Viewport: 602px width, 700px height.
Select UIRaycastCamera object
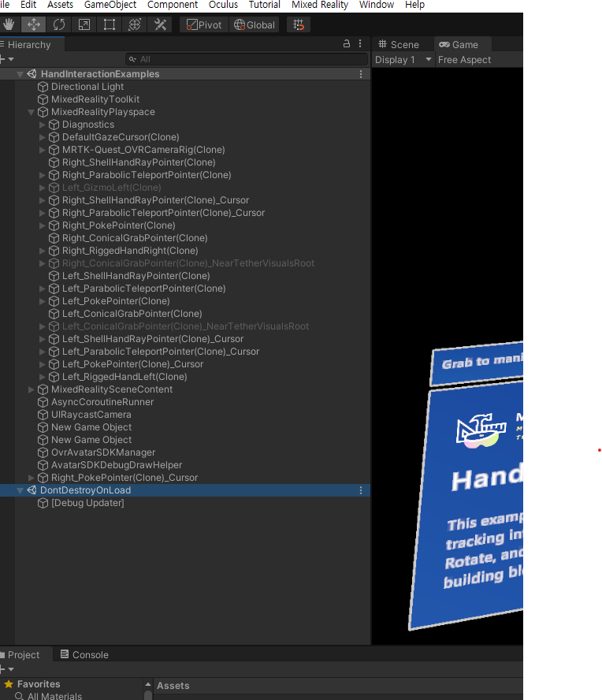91,415
